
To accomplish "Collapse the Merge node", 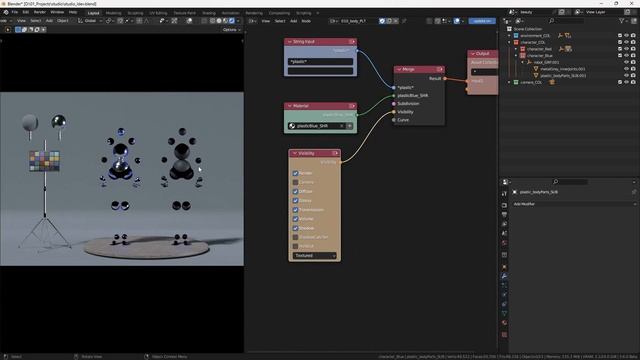I will pyautogui.click(x=399, y=69).
